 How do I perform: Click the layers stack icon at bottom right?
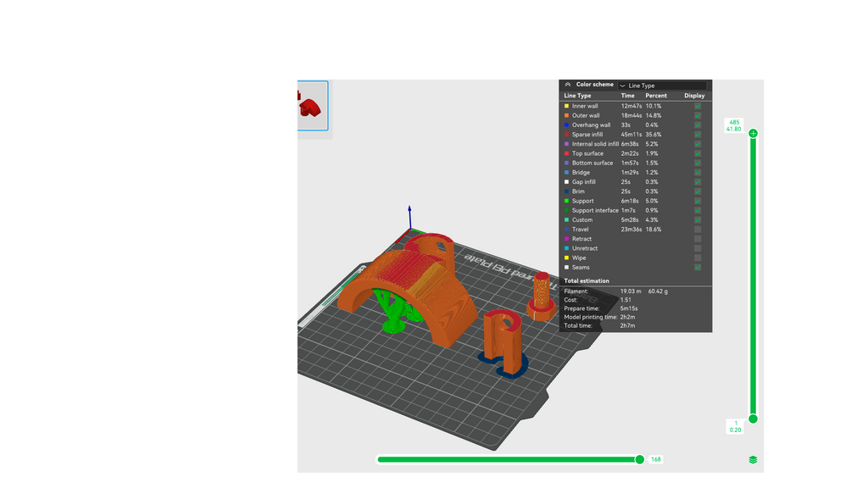click(753, 460)
